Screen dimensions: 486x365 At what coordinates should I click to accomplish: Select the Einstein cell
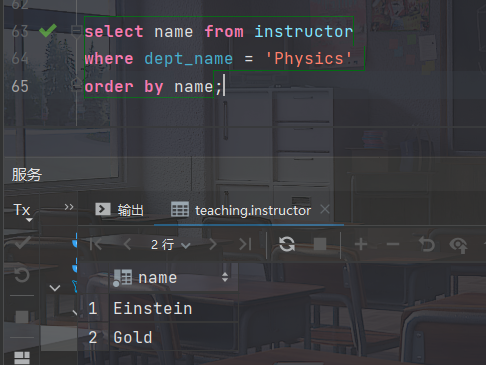point(173,308)
